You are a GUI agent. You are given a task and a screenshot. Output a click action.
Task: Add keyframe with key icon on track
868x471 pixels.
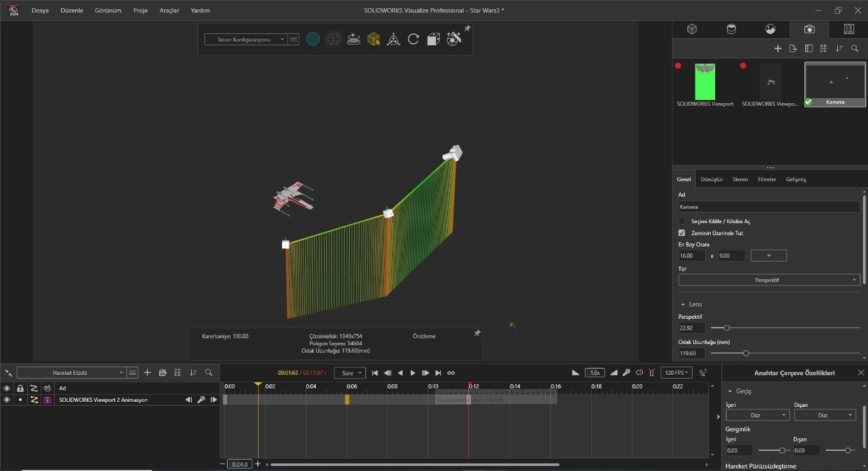(201, 400)
